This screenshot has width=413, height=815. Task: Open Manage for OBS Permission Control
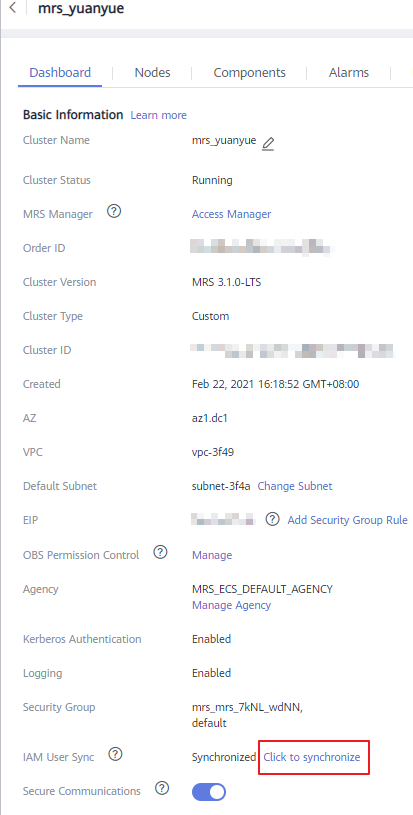[x=212, y=555]
